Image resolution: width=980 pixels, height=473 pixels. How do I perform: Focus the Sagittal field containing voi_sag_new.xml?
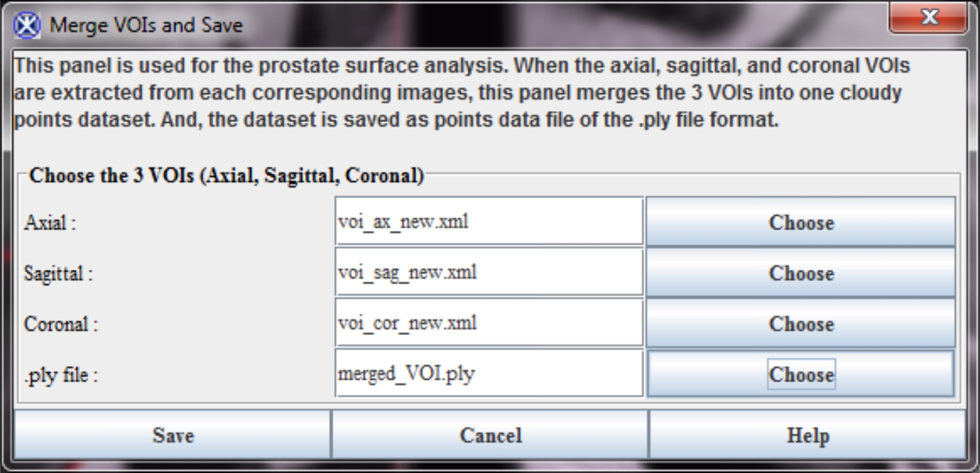[x=489, y=272]
